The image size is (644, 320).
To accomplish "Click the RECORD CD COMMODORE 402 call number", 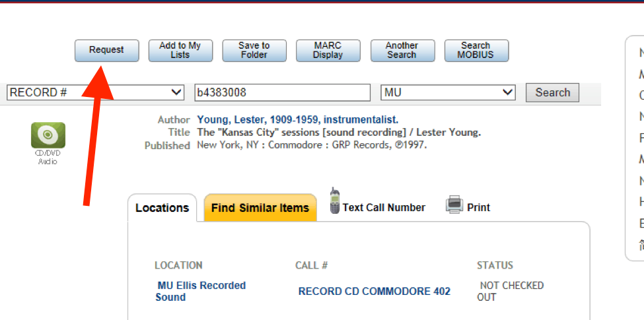I will pos(375,291).
